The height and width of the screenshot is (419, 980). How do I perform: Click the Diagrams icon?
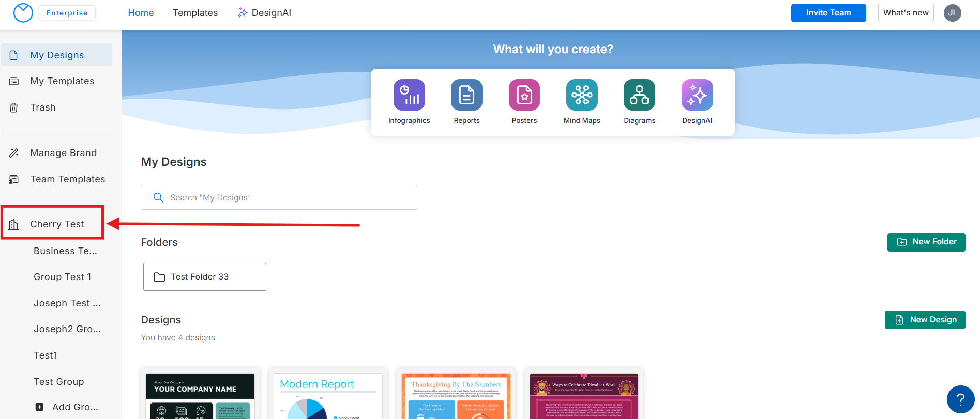point(639,95)
